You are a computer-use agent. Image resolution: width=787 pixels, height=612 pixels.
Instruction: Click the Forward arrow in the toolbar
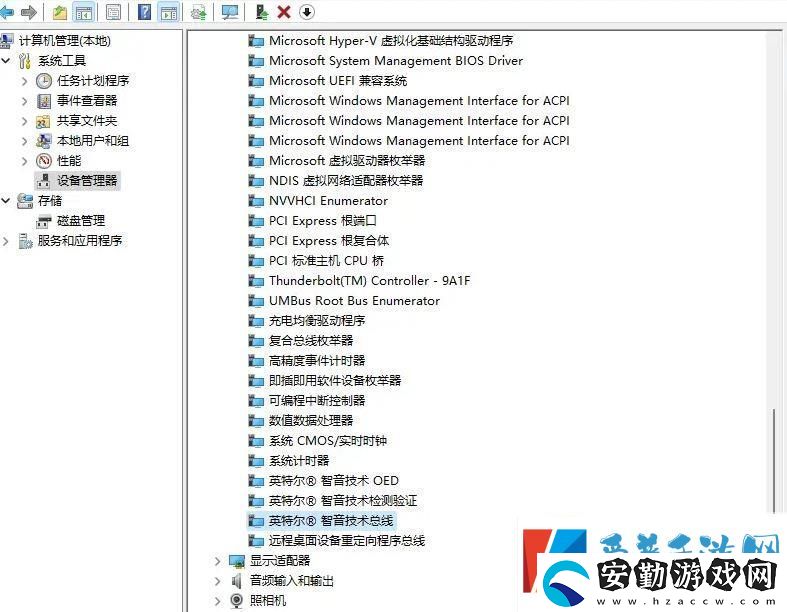click(x=29, y=12)
